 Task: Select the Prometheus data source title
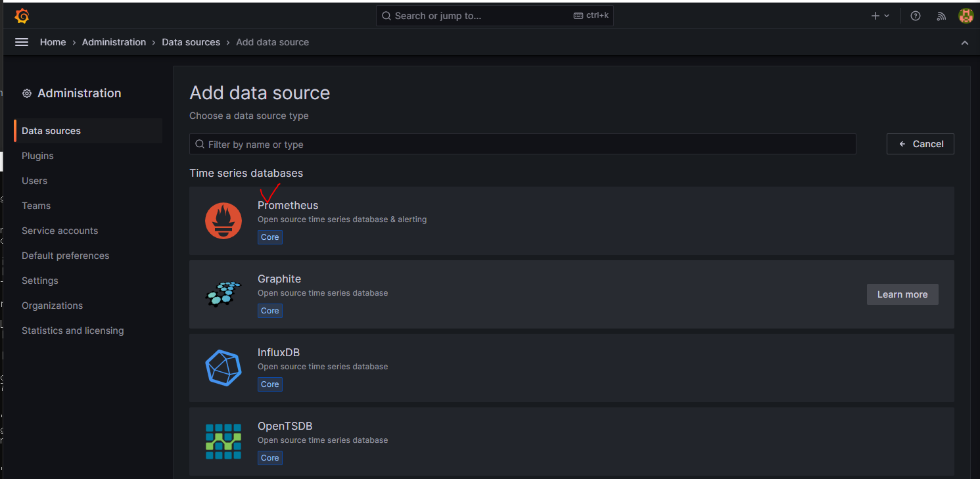pos(288,206)
